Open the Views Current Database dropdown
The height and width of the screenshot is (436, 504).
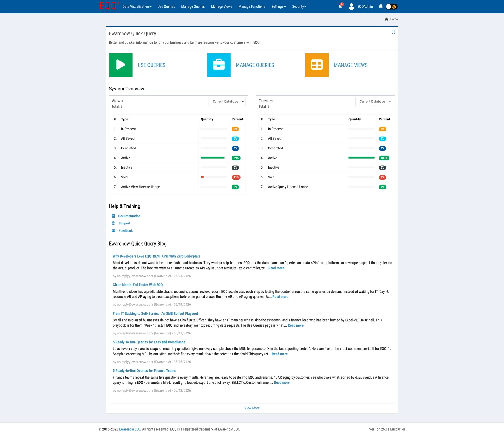pos(227,102)
